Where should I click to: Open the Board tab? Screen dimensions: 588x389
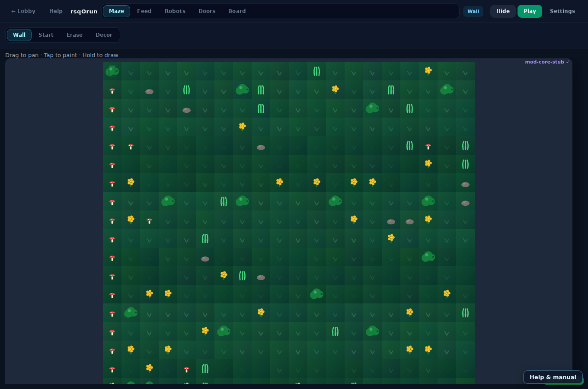[237, 11]
